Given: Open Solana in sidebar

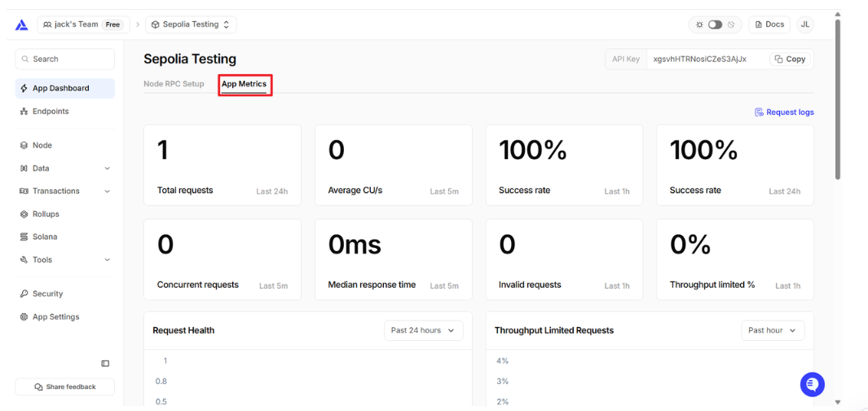Looking at the screenshot, I should (x=64, y=236).
